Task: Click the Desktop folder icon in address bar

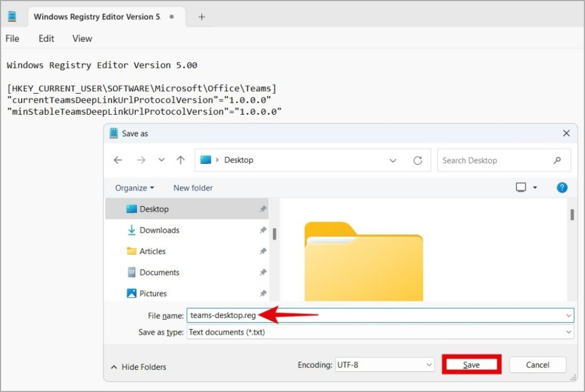Action: (206, 160)
